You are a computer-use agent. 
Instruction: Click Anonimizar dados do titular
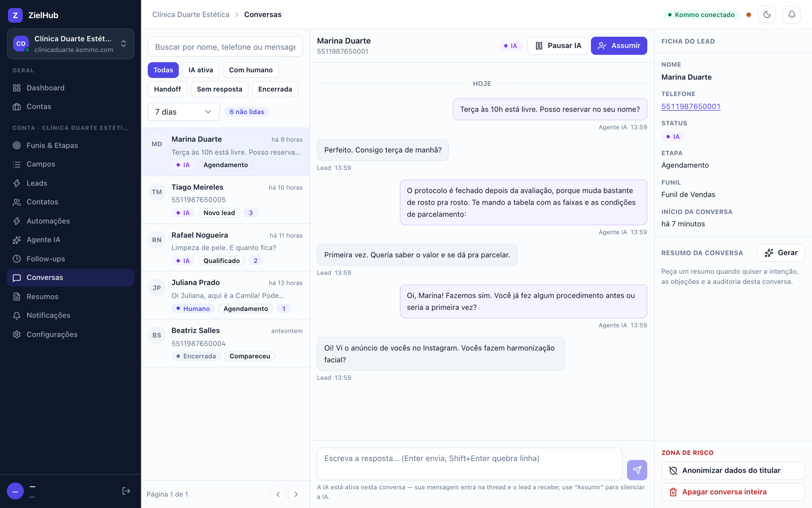pos(733,471)
